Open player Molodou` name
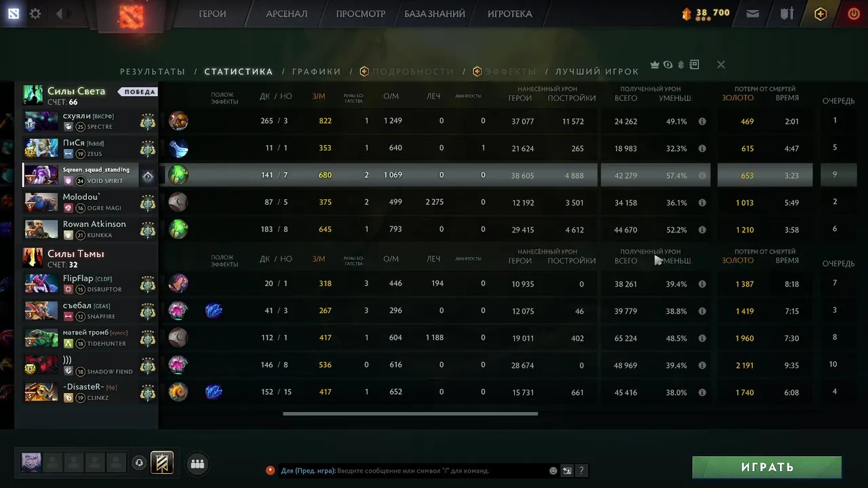 click(x=81, y=197)
